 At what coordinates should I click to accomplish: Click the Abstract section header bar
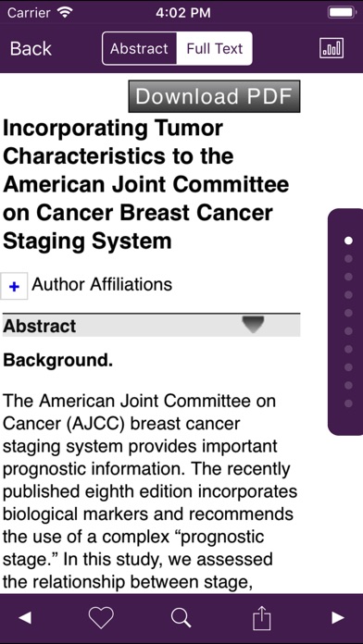pyautogui.click(x=151, y=326)
